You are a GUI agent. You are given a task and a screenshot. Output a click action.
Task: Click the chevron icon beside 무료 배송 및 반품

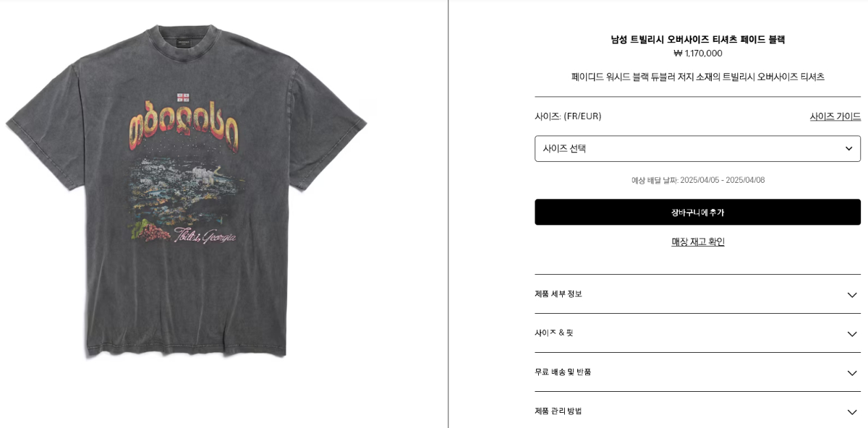tap(851, 373)
